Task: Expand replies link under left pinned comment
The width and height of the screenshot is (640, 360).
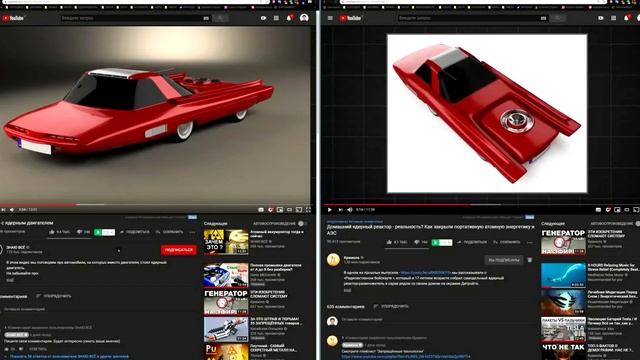Action: (69, 356)
